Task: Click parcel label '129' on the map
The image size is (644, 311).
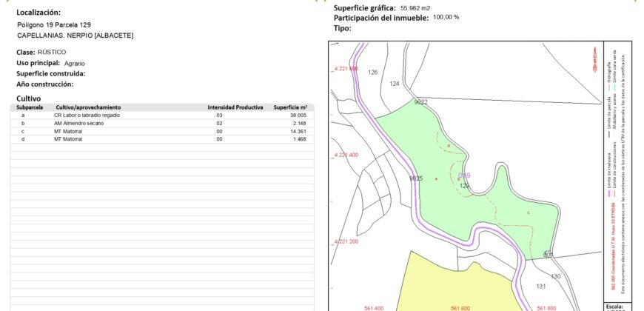Action: (465, 186)
